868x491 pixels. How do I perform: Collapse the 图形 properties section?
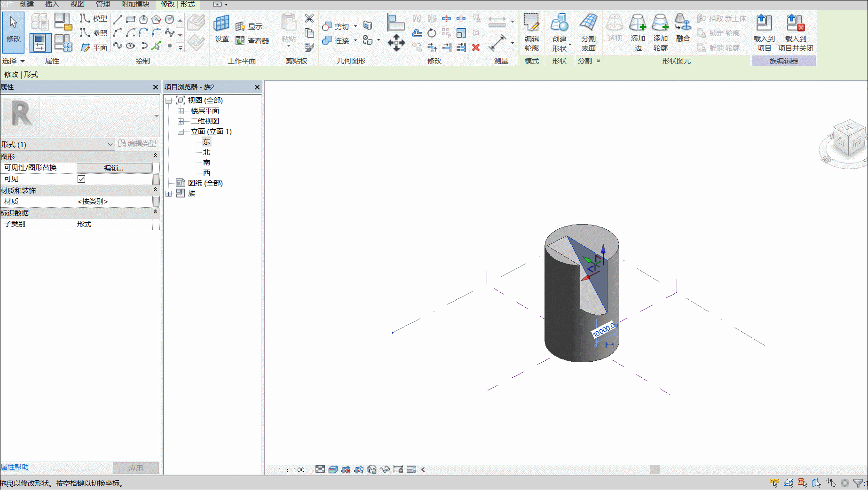pyautogui.click(x=155, y=156)
